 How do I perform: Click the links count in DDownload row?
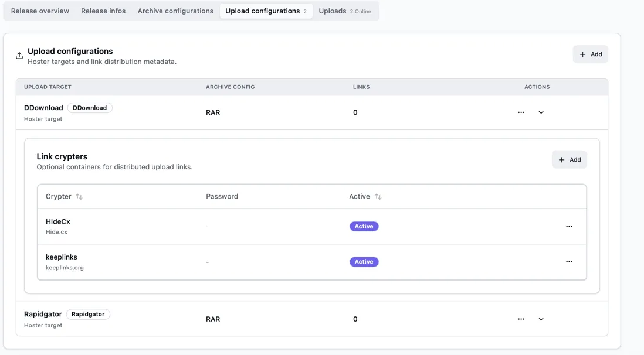pyautogui.click(x=355, y=112)
